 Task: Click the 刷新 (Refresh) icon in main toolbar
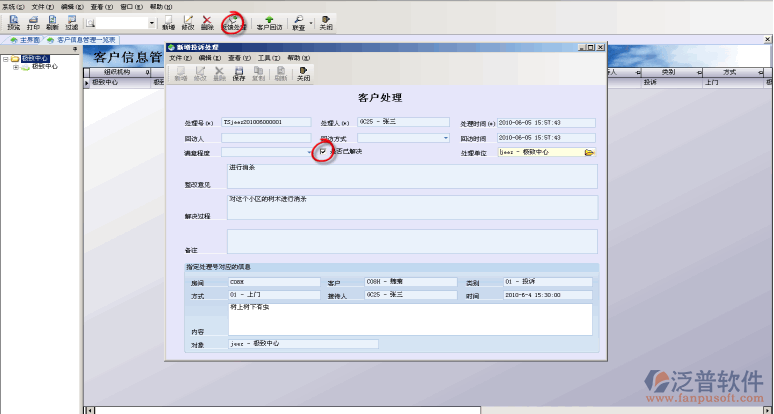click(52, 22)
